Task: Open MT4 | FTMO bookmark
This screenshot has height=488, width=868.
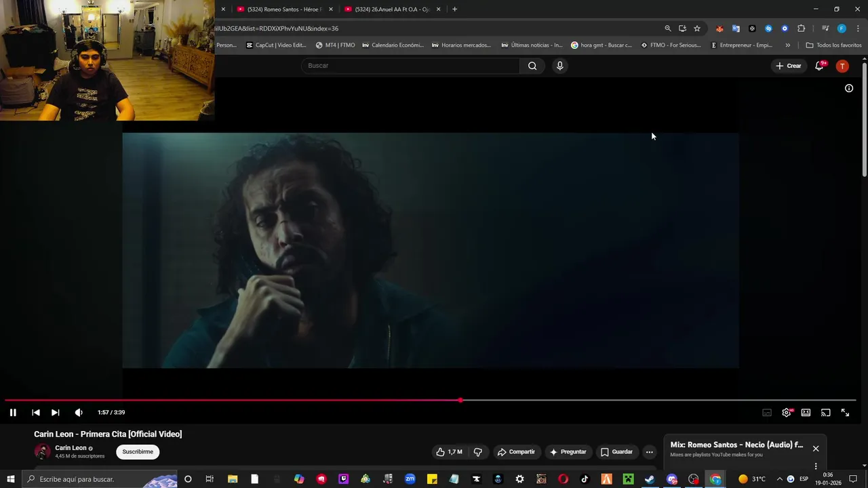Action: [x=336, y=45]
